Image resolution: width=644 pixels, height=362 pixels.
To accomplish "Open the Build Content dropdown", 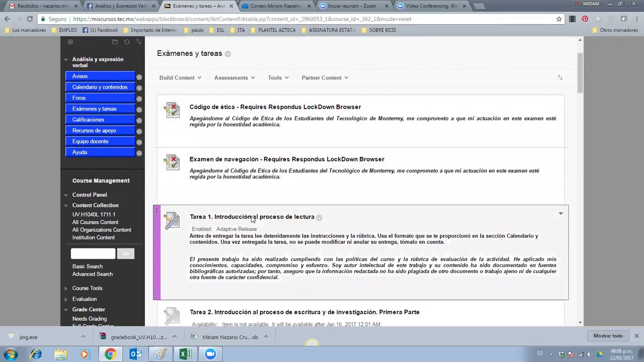I will pos(180,77).
